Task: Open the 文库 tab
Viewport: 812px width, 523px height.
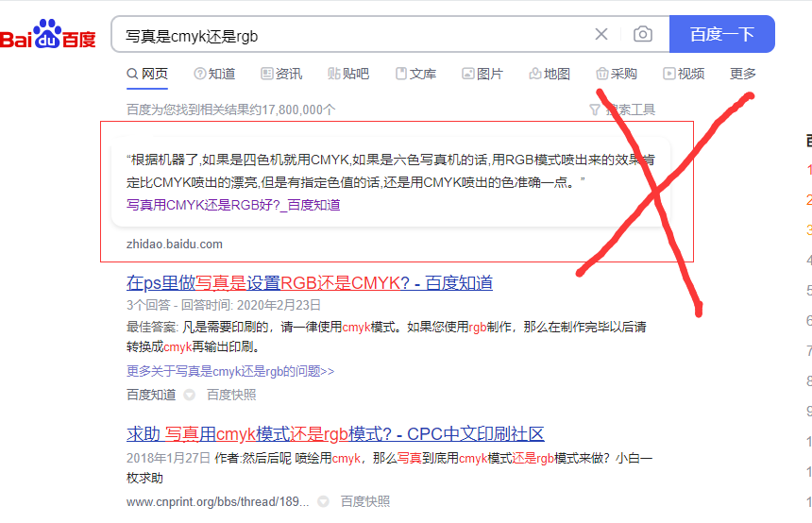Action: coord(415,74)
